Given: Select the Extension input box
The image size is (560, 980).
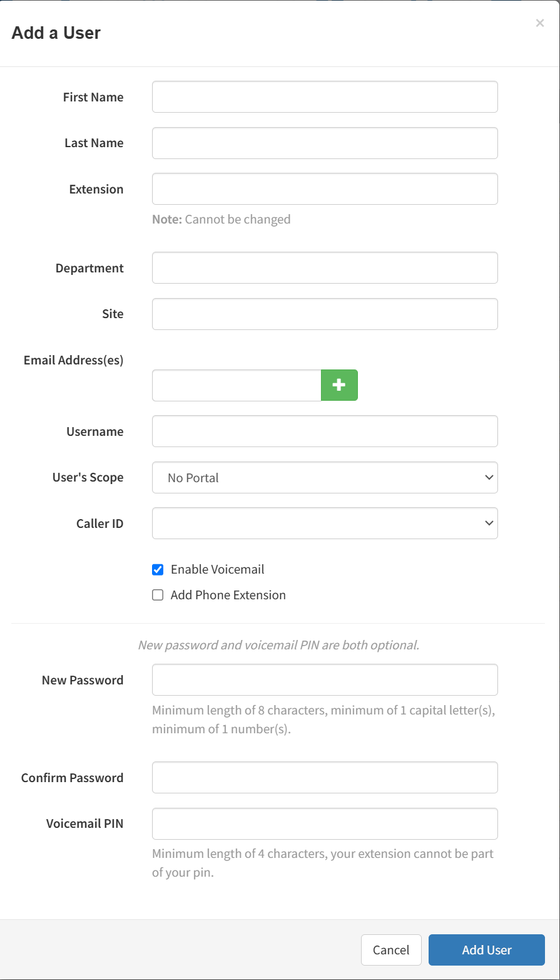Looking at the screenshot, I should coord(325,189).
